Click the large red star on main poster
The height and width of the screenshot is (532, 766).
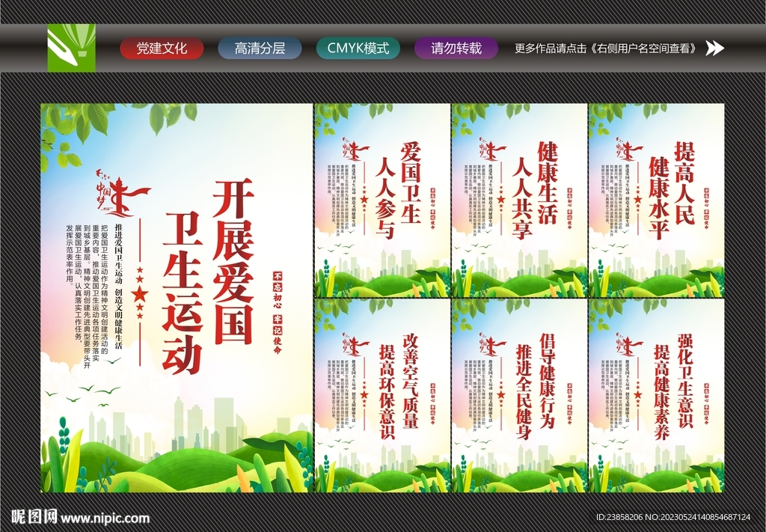(x=140, y=295)
